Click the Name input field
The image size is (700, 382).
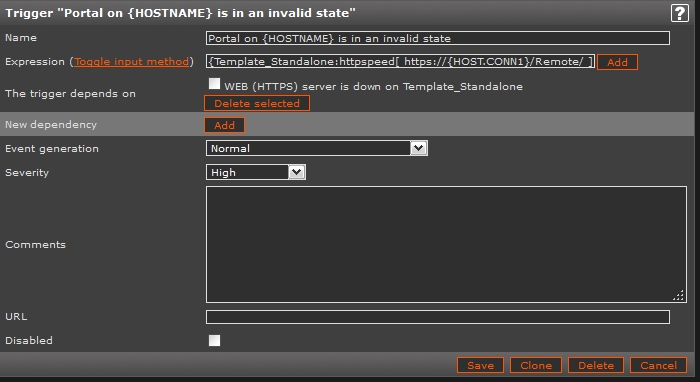pyautogui.click(x=438, y=38)
